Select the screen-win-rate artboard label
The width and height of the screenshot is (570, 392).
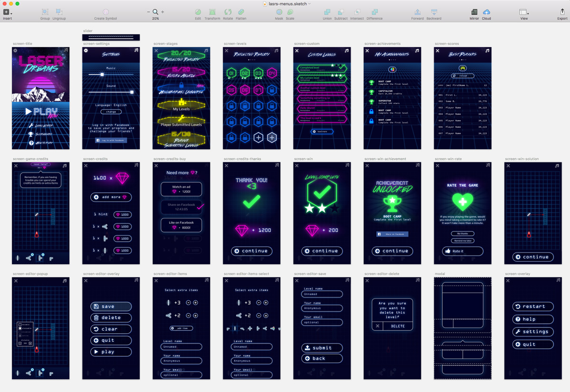click(448, 159)
